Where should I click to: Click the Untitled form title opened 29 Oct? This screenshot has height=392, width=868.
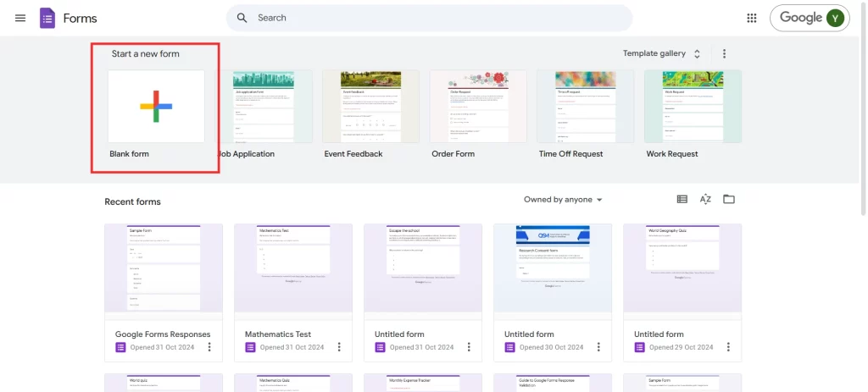click(x=659, y=334)
